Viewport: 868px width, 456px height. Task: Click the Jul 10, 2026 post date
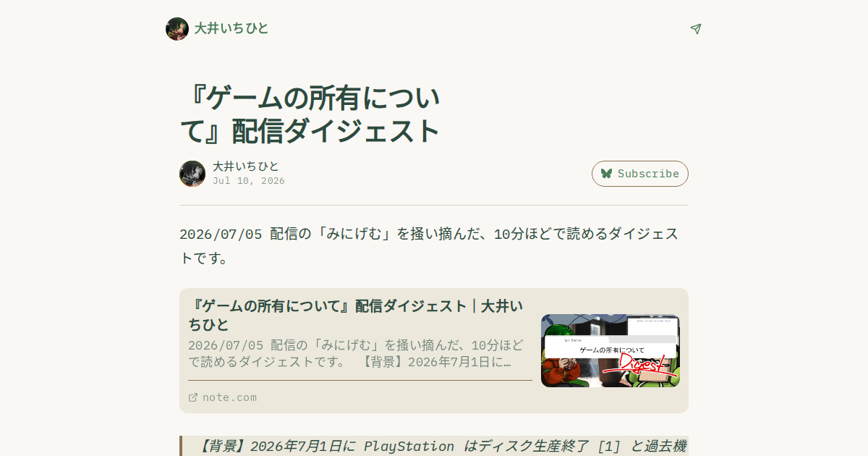[249, 181]
